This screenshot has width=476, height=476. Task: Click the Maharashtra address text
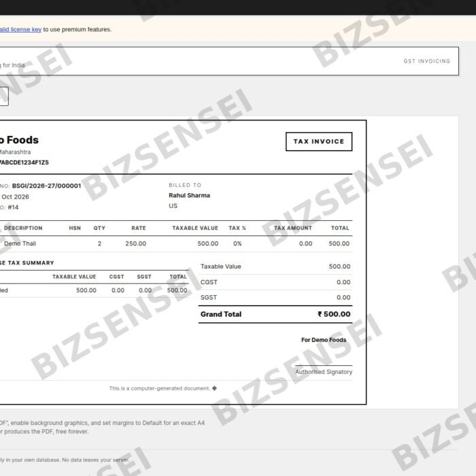15,152
